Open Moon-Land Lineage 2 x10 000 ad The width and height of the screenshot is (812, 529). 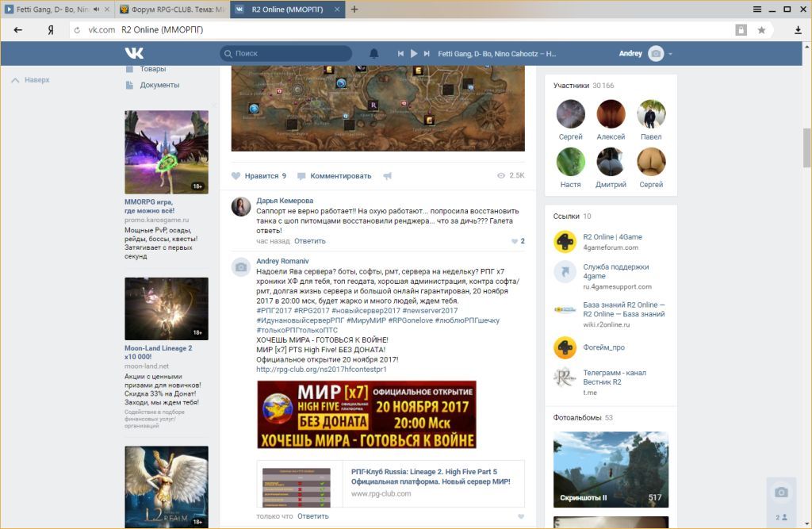158,352
